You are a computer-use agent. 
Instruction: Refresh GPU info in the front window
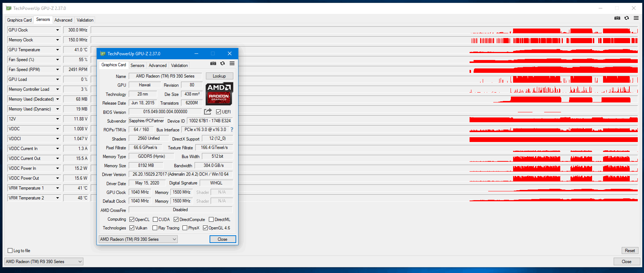(x=222, y=63)
